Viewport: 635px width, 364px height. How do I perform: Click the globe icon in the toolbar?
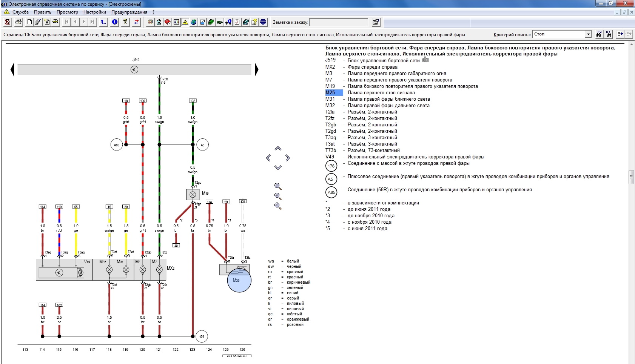point(194,22)
